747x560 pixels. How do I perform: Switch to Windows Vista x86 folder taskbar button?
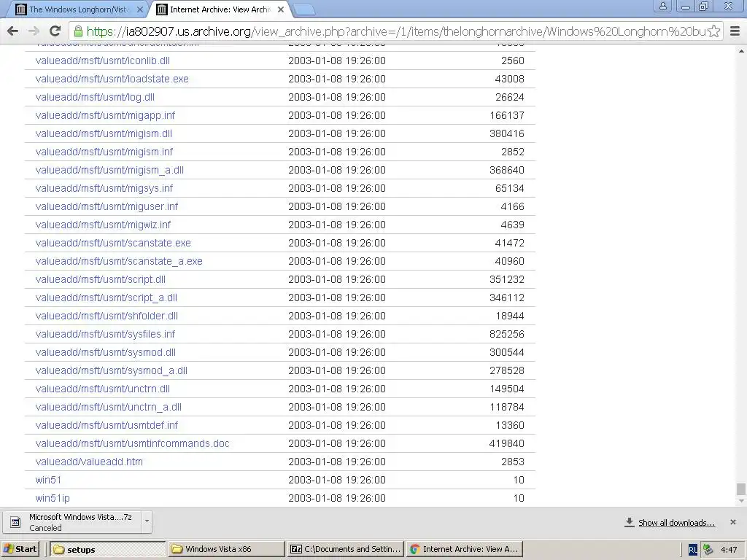tap(226, 549)
